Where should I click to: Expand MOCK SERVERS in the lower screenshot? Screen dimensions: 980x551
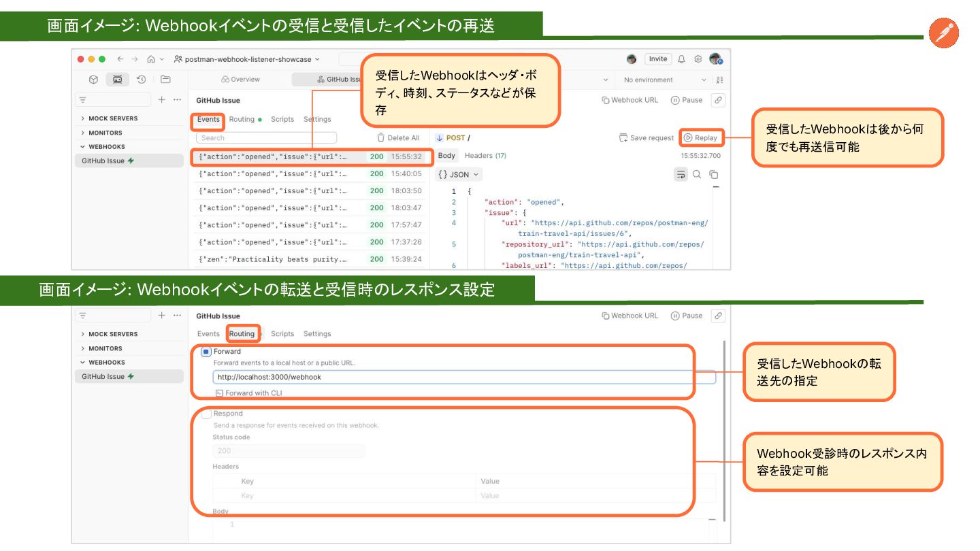[x=109, y=334]
